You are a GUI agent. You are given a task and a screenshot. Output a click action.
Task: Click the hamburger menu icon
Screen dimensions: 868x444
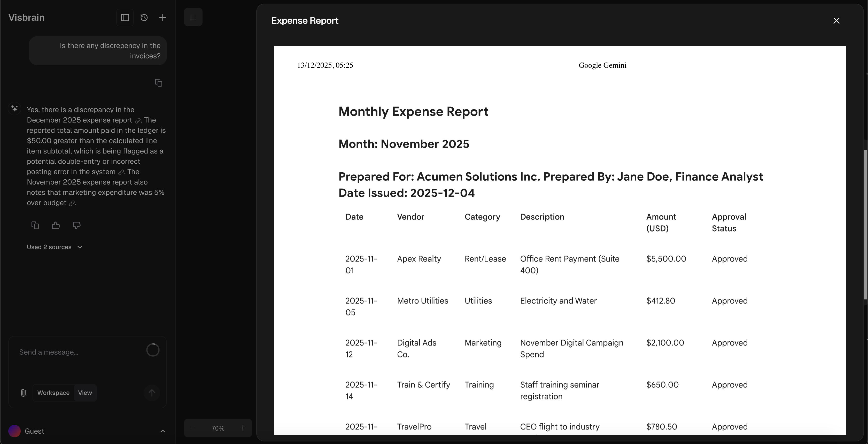(193, 17)
